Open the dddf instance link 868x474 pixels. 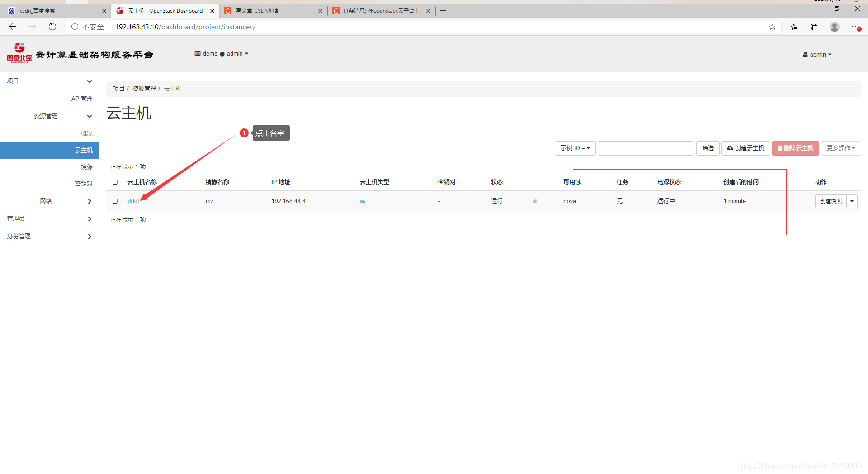click(x=133, y=201)
